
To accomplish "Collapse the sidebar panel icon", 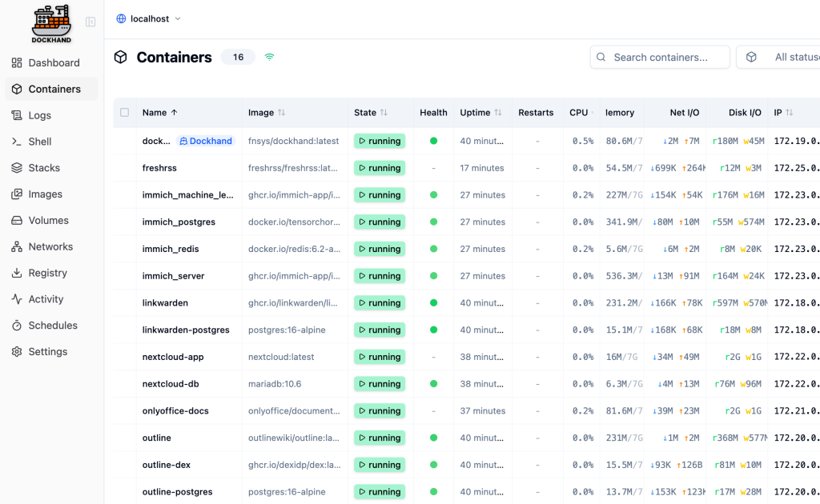I will pyautogui.click(x=90, y=22).
